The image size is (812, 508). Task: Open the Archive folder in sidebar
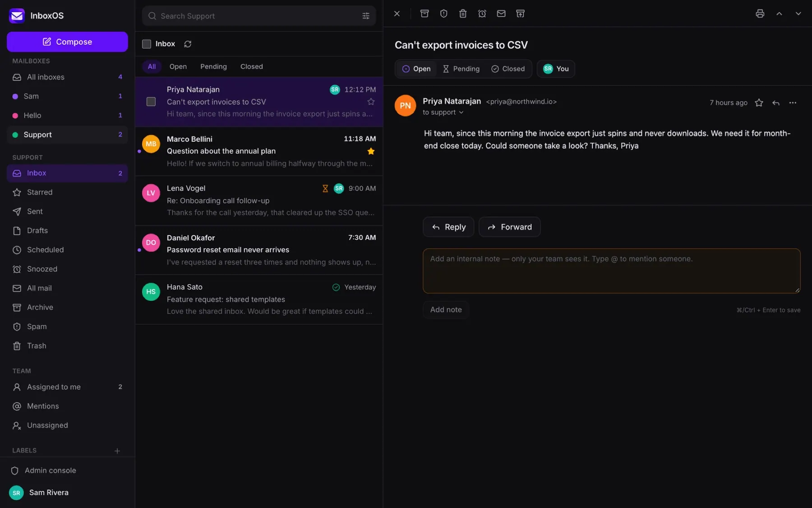[67, 308]
